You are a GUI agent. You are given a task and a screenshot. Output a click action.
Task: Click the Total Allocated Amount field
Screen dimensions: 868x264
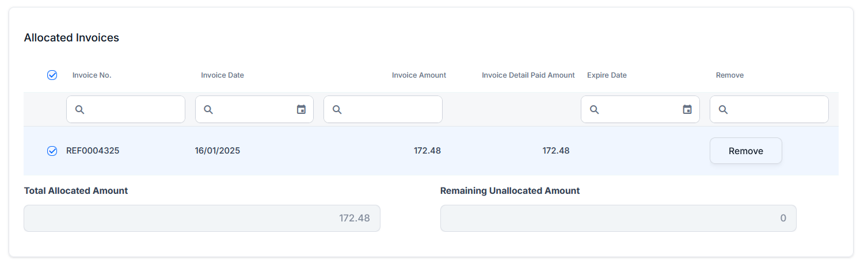[201, 219]
